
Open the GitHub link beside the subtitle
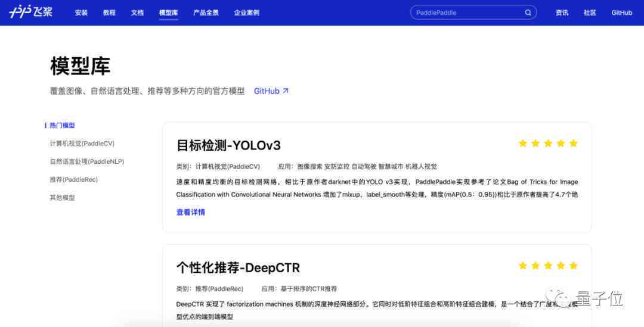point(271,91)
